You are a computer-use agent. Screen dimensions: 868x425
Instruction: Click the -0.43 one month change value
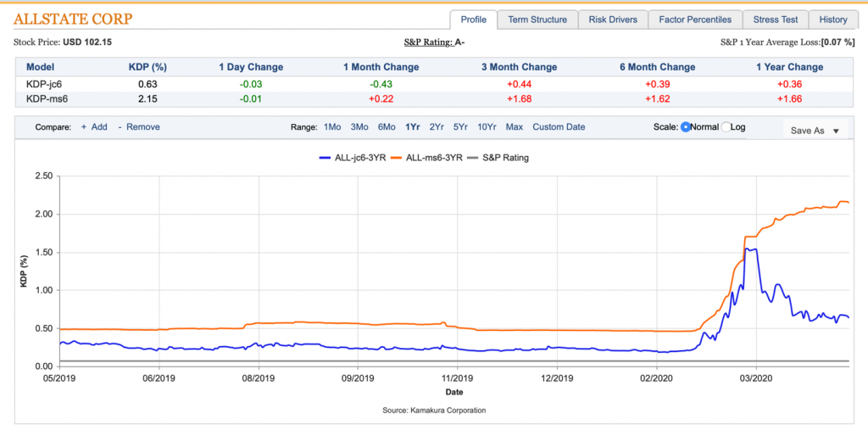click(381, 85)
